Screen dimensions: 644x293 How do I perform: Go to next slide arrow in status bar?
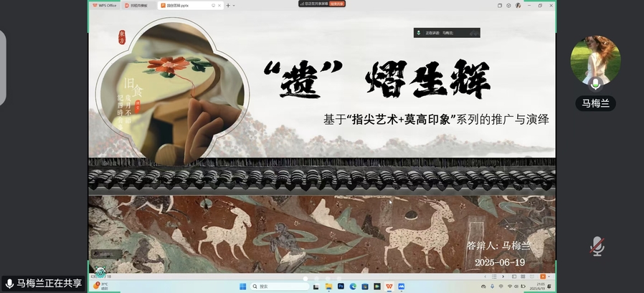point(503,277)
